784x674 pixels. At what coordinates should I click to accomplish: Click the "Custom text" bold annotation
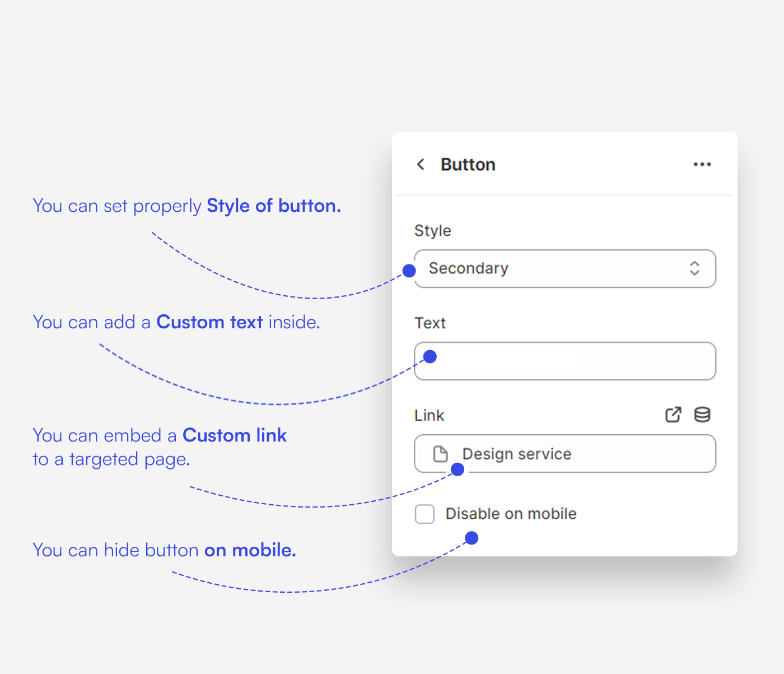pyautogui.click(x=209, y=322)
